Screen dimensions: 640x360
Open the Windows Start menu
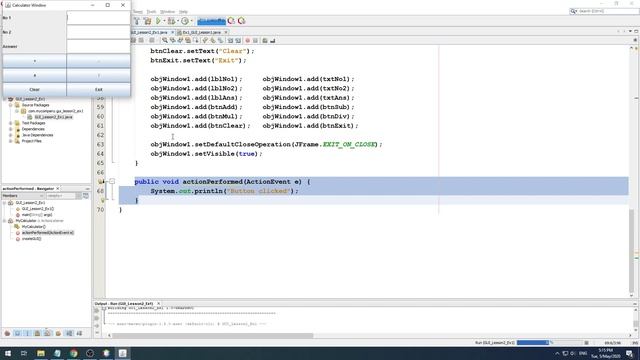click(x=8, y=353)
